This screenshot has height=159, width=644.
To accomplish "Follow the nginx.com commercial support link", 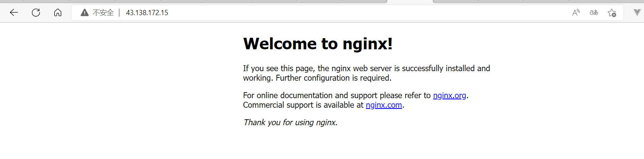I will click(384, 105).
